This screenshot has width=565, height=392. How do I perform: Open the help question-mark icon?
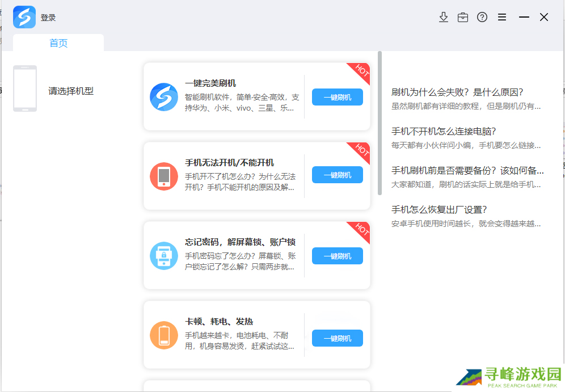[482, 17]
